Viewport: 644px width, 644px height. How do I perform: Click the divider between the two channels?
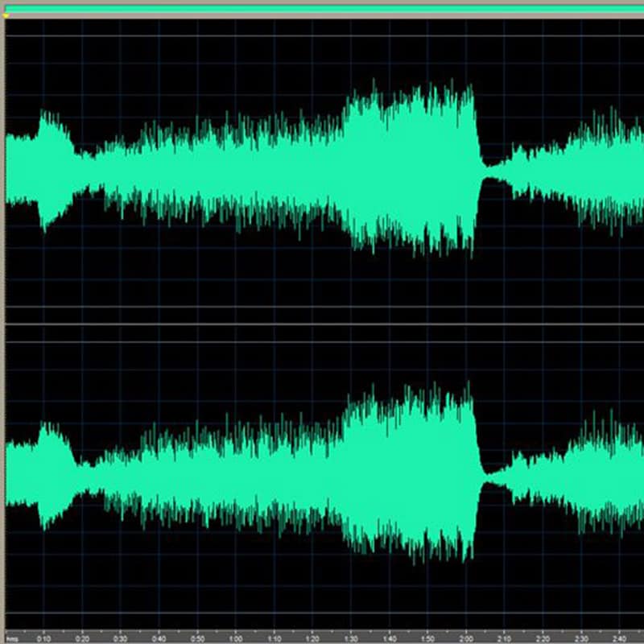[322, 324]
